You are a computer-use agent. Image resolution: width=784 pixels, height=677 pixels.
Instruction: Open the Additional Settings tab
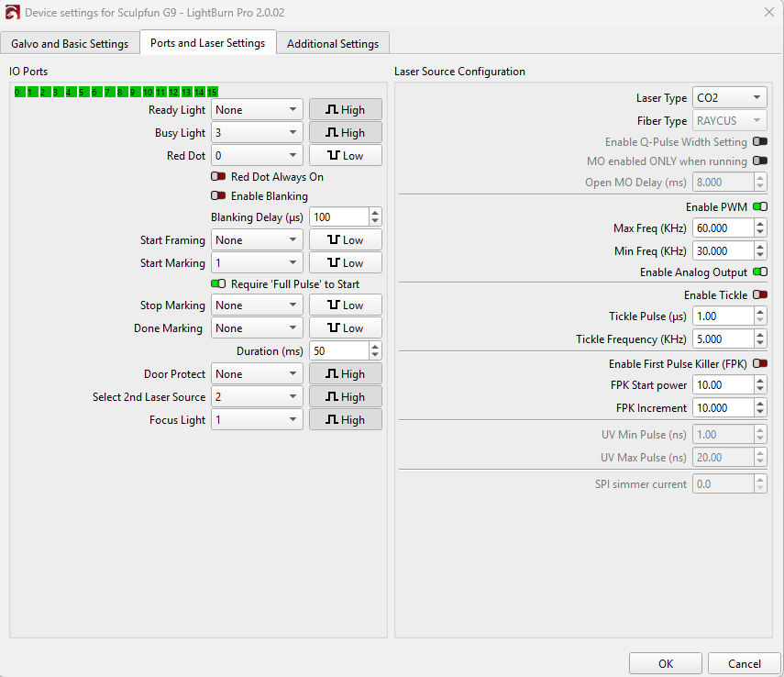pos(332,44)
